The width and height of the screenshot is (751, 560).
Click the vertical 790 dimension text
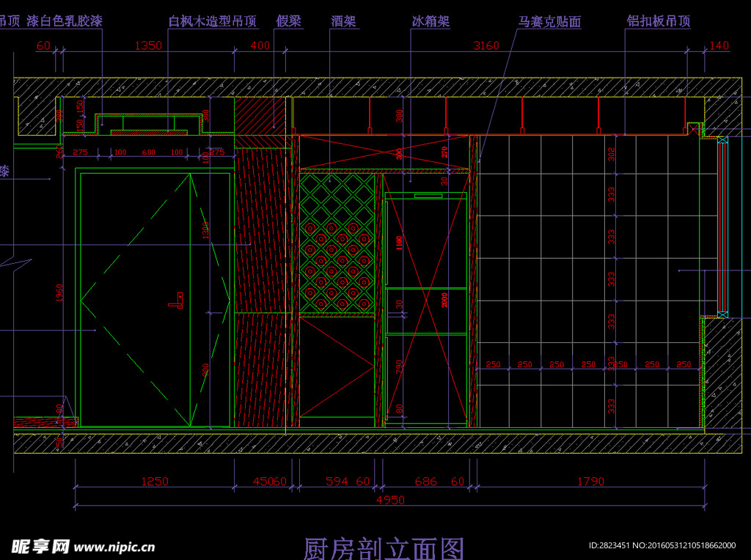coord(400,366)
